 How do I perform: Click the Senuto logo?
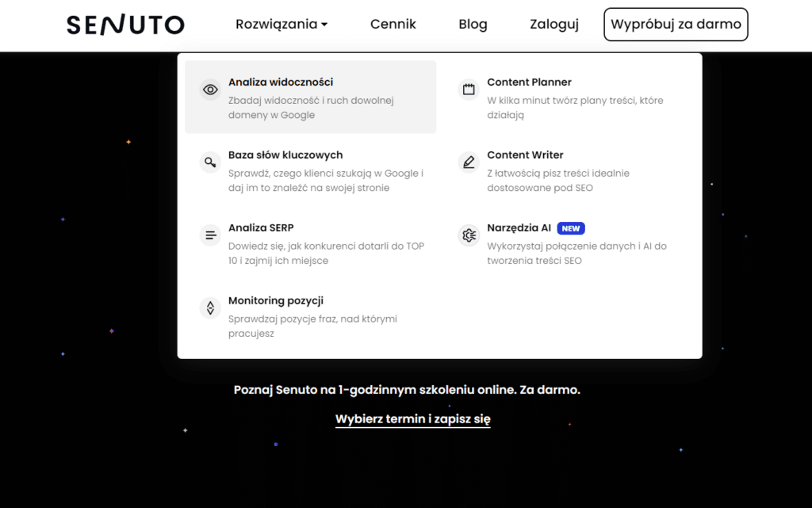click(x=124, y=24)
